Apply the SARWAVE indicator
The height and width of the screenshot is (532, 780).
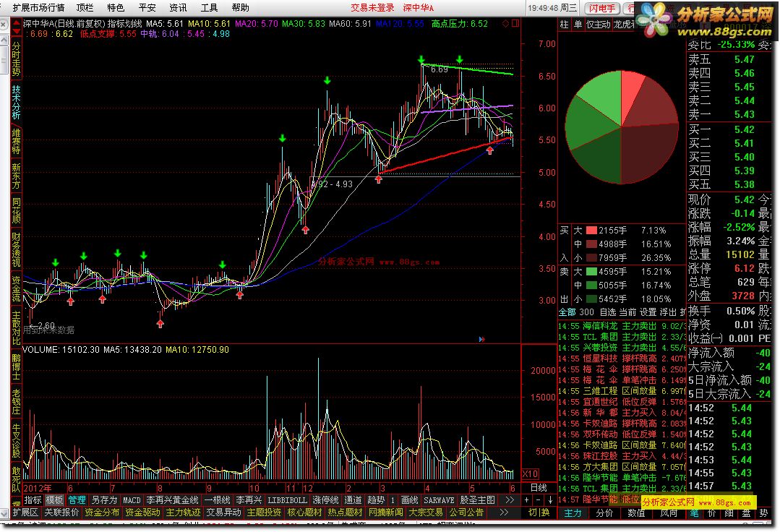click(439, 499)
